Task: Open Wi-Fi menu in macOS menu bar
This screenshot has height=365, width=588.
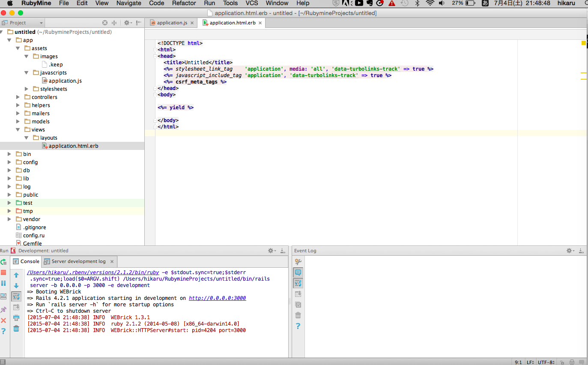Action: coord(430,3)
